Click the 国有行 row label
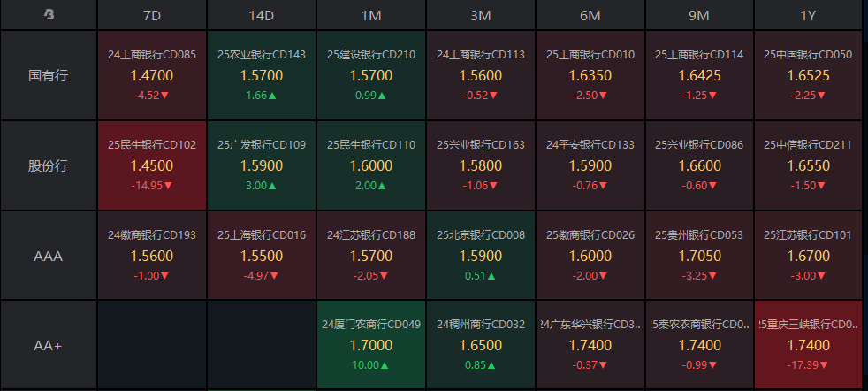This screenshot has height=391, width=868. coord(48,75)
